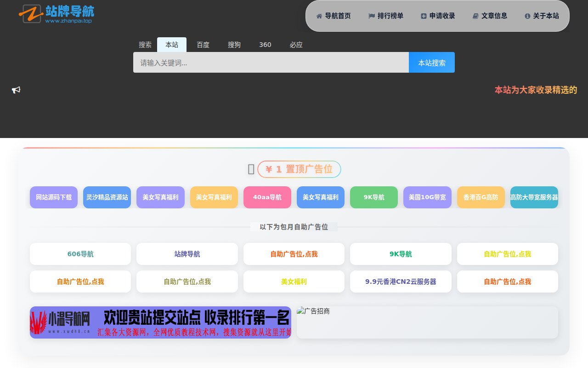Image resolution: width=588 pixels, height=368 pixels.
Task: Open the 文章信息 nav item
Action: (490, 16)
